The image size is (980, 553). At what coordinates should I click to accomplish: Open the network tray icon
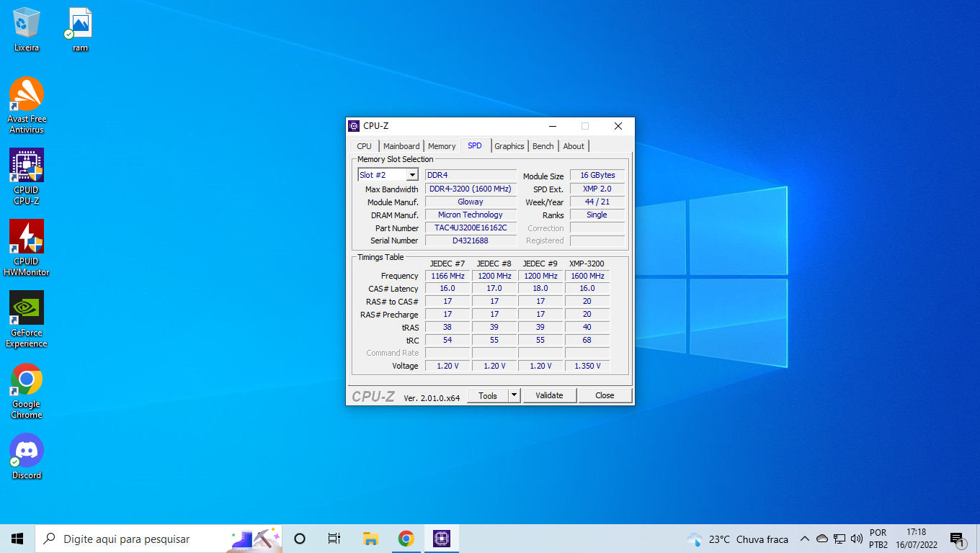tap(839, 539)
